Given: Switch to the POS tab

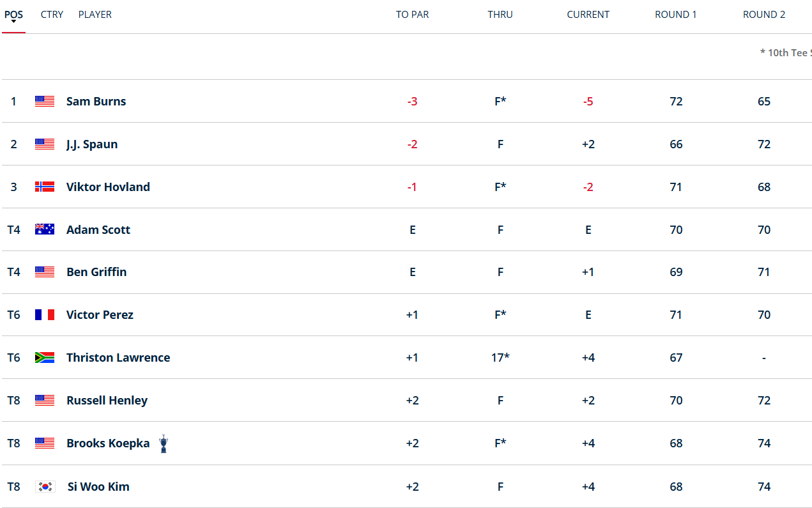Looking at the screenshot, I should click(x=13, y=14).
